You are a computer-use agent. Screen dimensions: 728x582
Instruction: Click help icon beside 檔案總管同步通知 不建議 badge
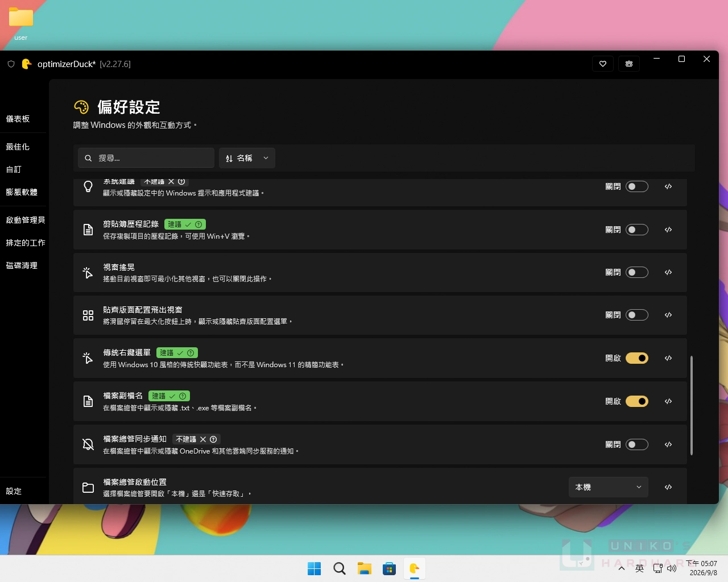tap(213, 439)
